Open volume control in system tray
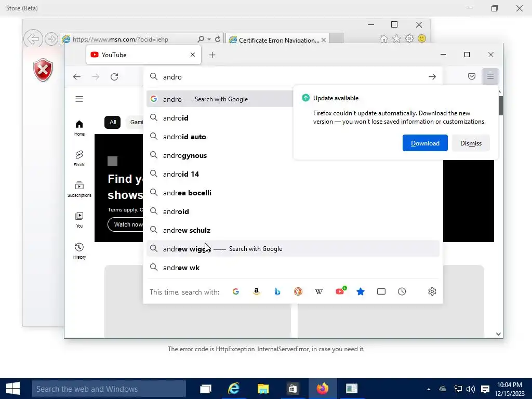The width and height of the screenshot is (532, 399). [471, 389]
